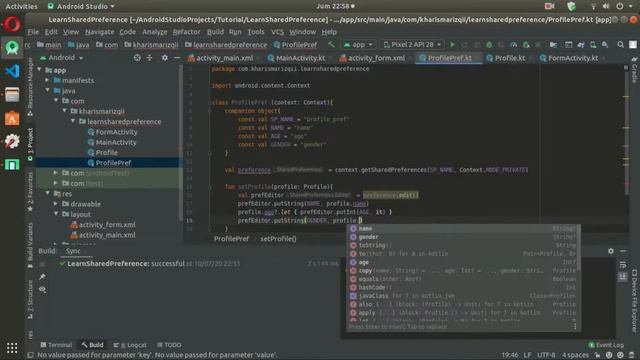The height and width of the screenshot is (360, 640).
Task: Toggle the Z: Structure tool window
Action: coord(30,299)
